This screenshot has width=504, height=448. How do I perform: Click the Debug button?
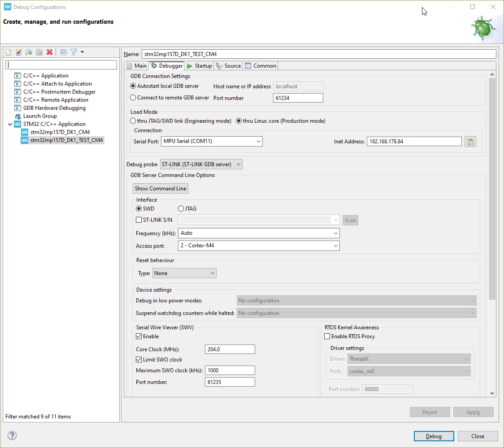[434, 436]
